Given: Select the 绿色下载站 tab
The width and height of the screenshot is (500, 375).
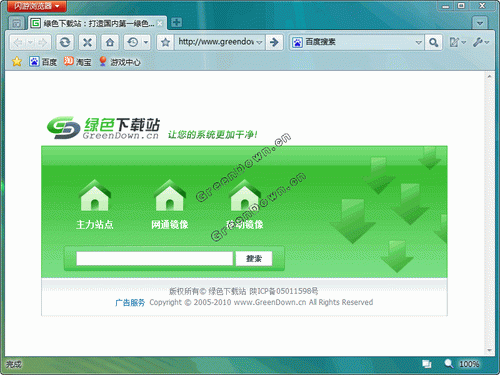Looking at the screenshot, I should click(97, 23).
